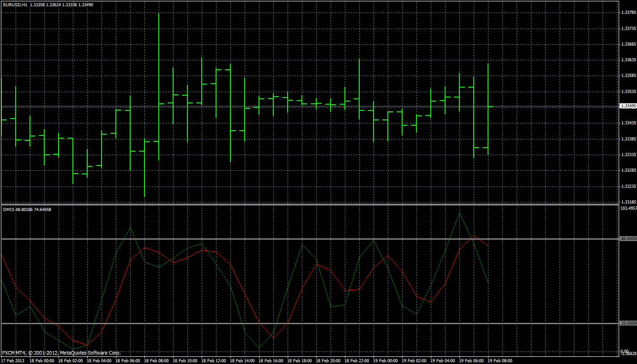The height and width of the screenshot is (364, 637).
Task: Click the 80.0000 level label
Action: click(629, 239)
